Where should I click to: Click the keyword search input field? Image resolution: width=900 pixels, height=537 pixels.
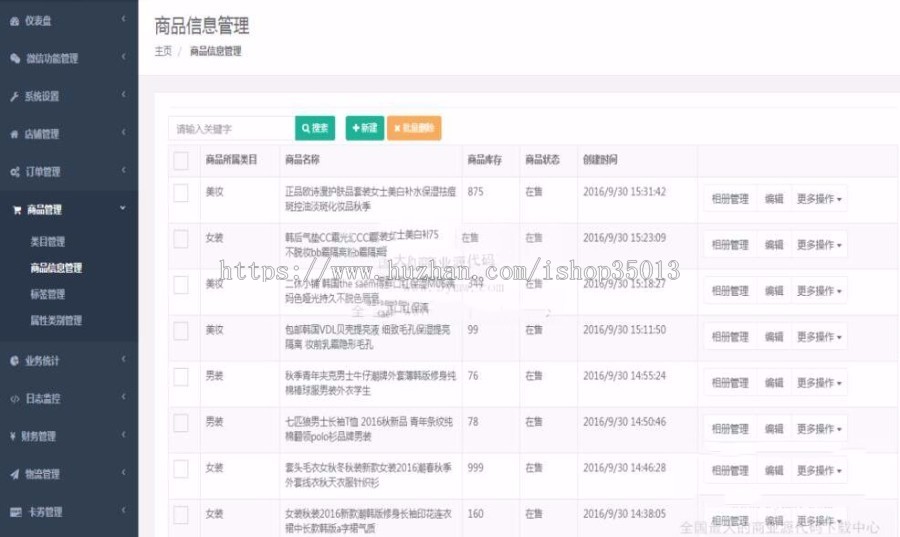[232, 129]
